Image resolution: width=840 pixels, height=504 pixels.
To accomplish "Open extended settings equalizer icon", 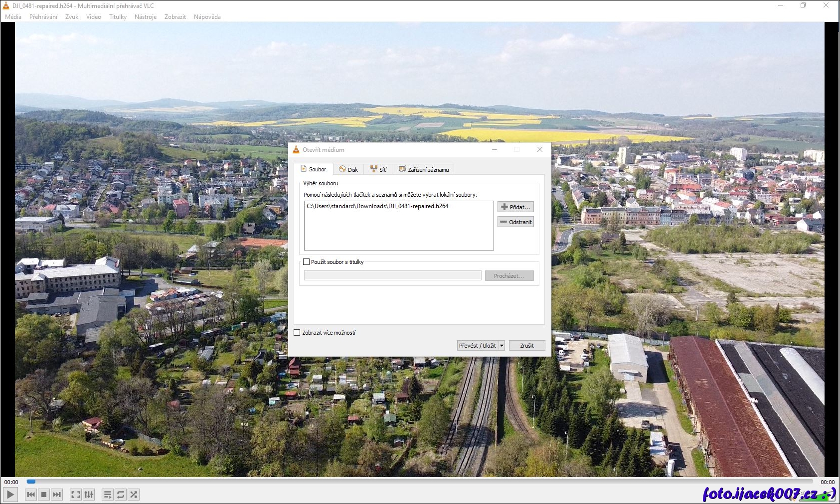I will (89, 495).
